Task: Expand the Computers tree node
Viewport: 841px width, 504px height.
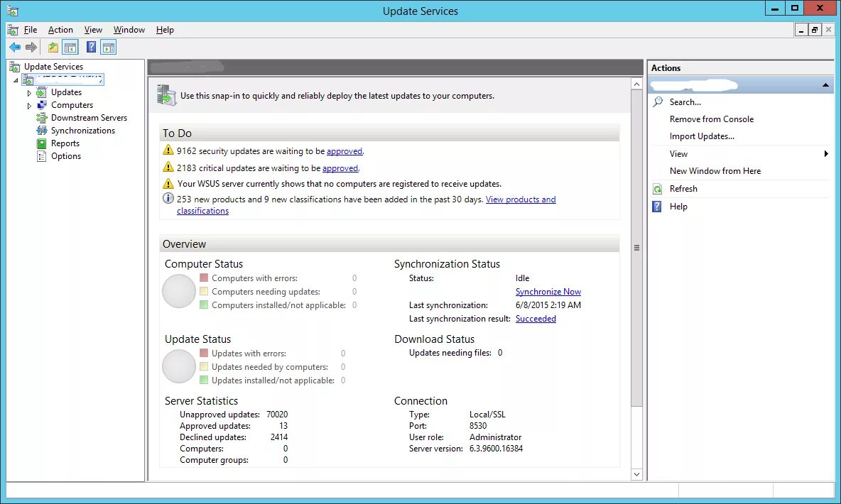Action: pos(30,106)
